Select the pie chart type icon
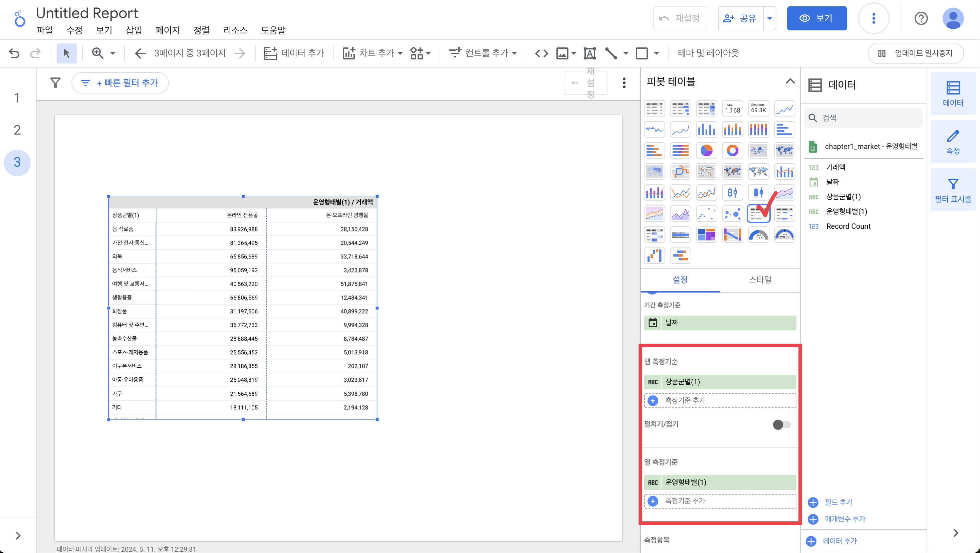 point(706,150)
